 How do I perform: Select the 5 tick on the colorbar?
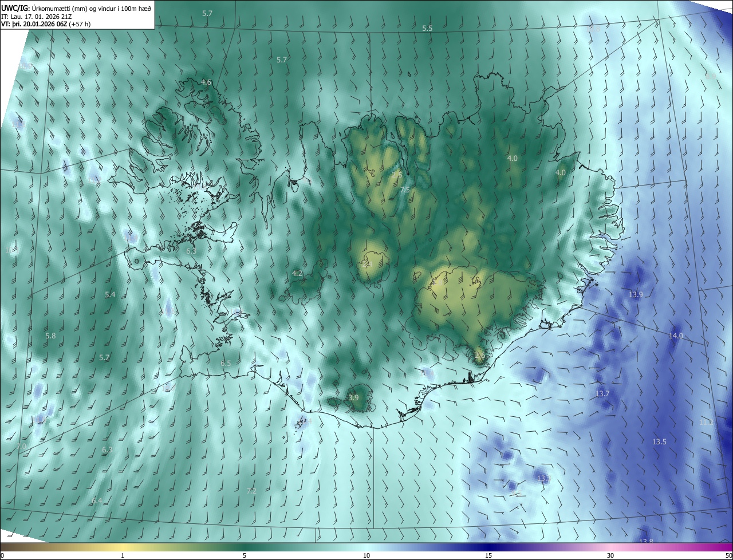pyautogui.click(x=245, y=555)
